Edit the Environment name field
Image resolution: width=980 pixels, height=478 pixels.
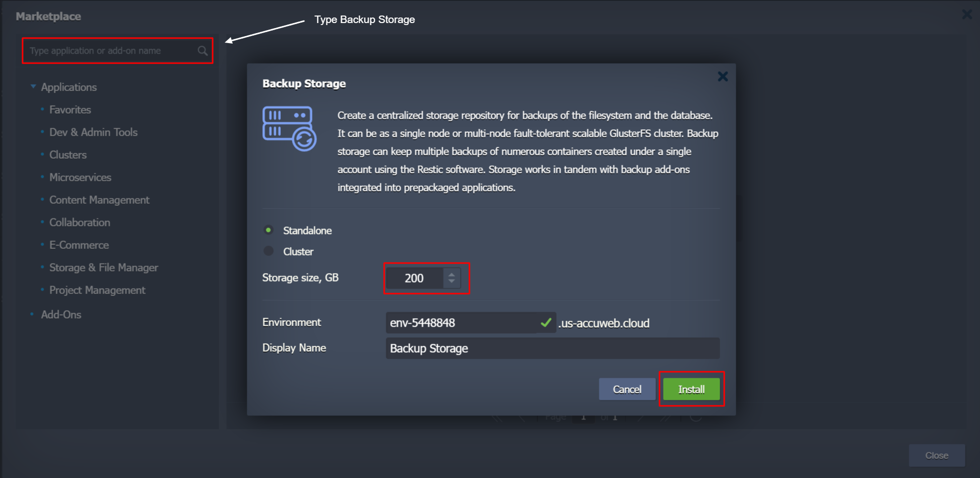click(461, 323)
